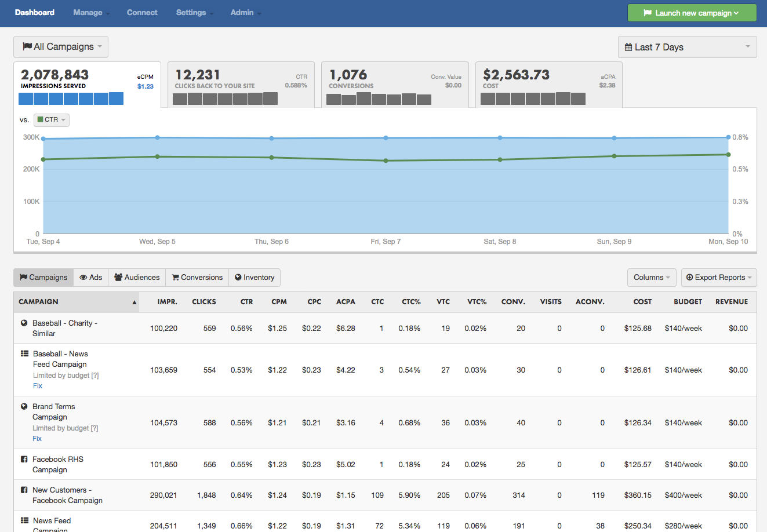The image size is (767, 532).
Task: Open the vs. CTR metric dropdown
Action: pyautogui.click(x=52, y=120)
